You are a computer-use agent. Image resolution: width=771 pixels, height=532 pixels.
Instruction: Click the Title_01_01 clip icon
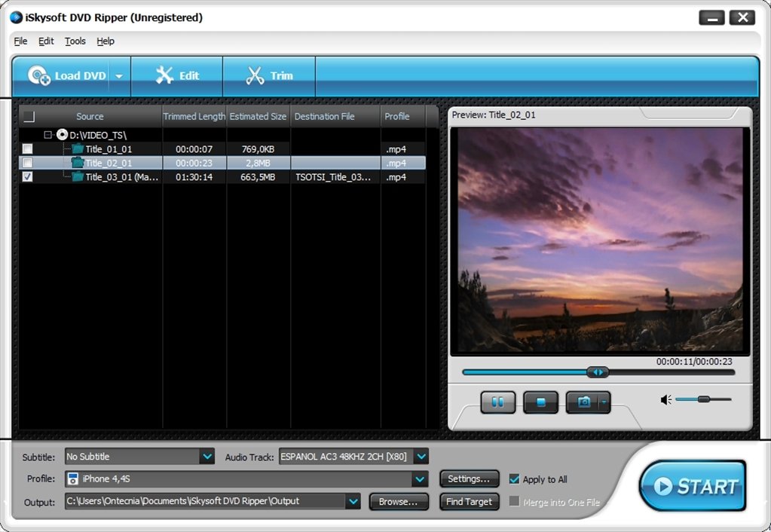tap(78, 148)
